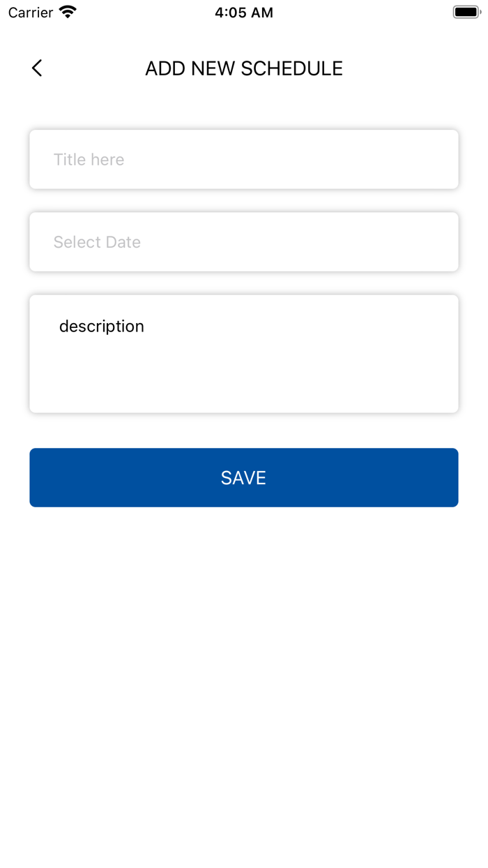Tap the back arrow icon
The image size is (488, 868).
[x=37, y=68]
